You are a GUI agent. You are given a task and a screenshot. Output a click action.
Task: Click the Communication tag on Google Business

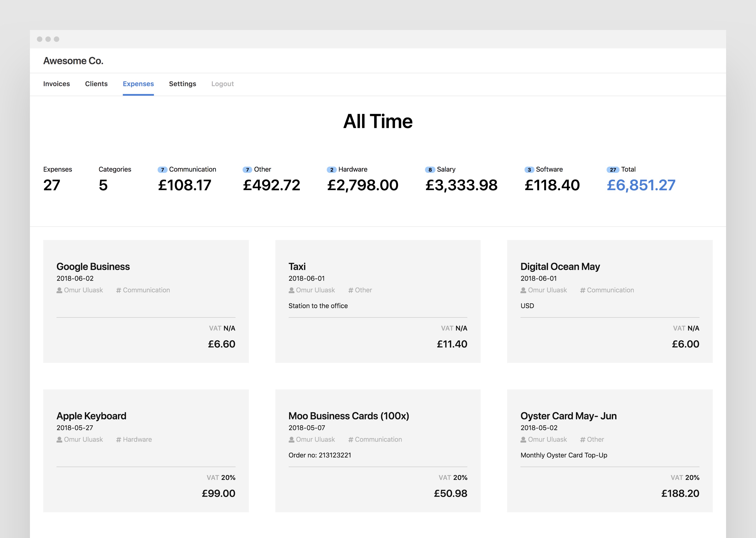146,290
